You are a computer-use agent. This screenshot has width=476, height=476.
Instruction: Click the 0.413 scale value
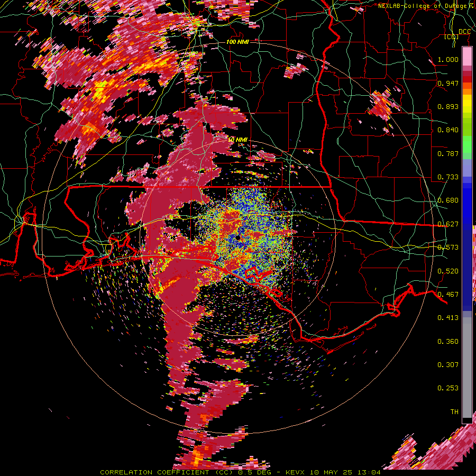tap(448, 317)
